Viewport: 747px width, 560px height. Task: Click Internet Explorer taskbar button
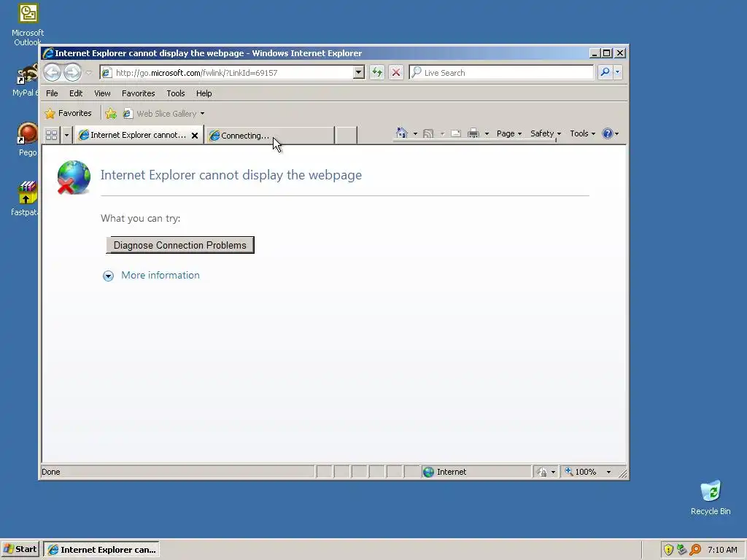point(101,550)
